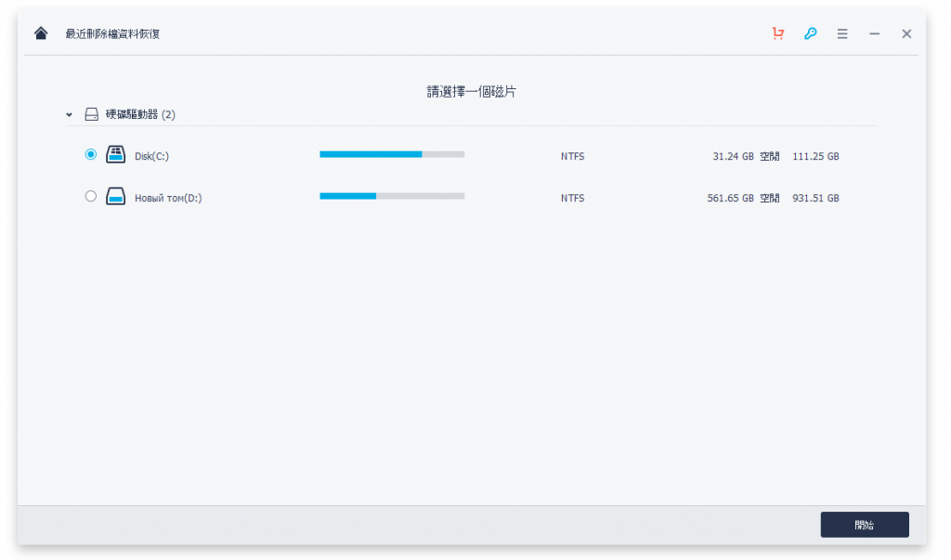The width and height of the screenshot is (951, 560).
Task: Select the Новый том(D:) radio button
Action: click(x=90, y=197)
